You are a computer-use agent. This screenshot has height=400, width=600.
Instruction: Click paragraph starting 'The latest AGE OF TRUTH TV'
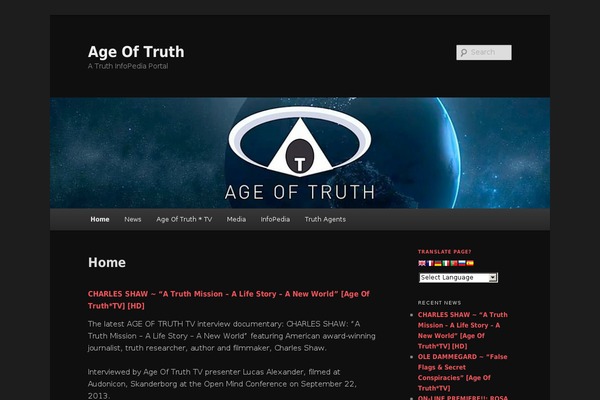(232, 336)
